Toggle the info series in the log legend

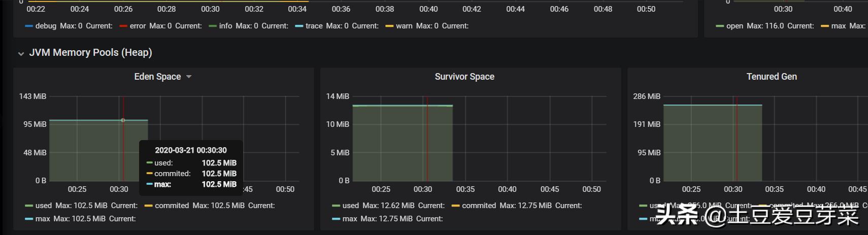[x=225, y=26]
